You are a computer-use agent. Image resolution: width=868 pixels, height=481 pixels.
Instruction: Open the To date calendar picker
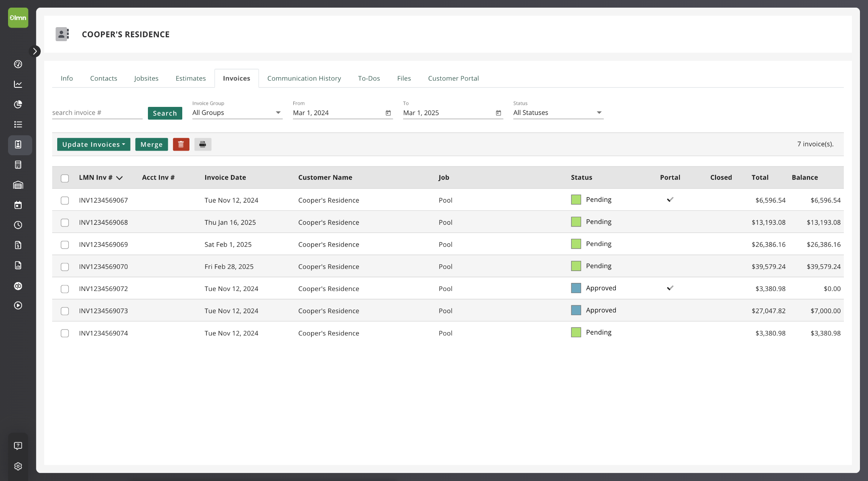pos(498,113)
